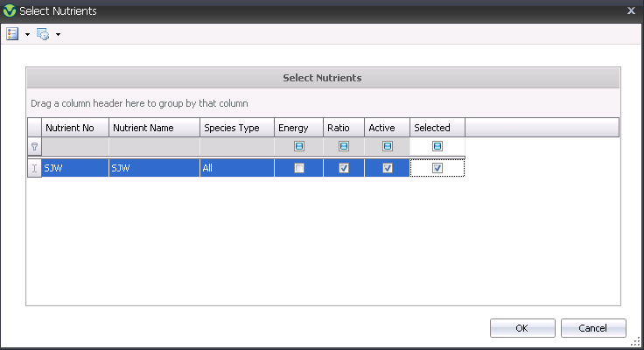Click the filter funnel icon in the filter row

tap(34, 146)
